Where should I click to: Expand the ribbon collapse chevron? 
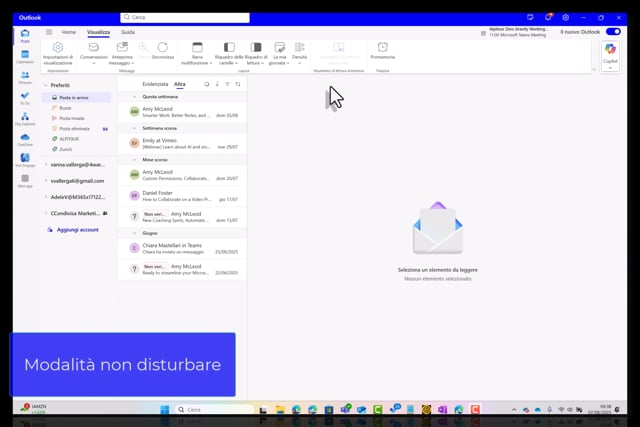(x=594, y=69)
